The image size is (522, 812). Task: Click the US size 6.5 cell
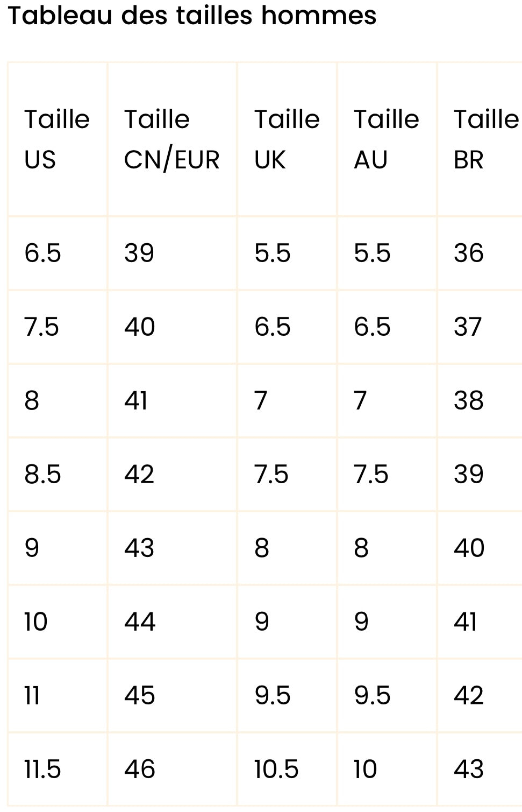point(58,253)
